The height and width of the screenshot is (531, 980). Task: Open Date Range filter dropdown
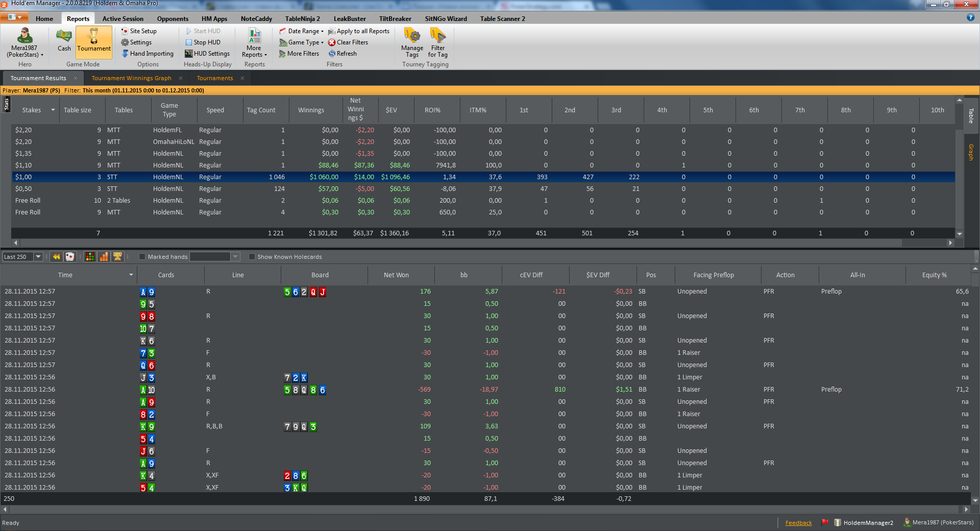pos(301,31)
